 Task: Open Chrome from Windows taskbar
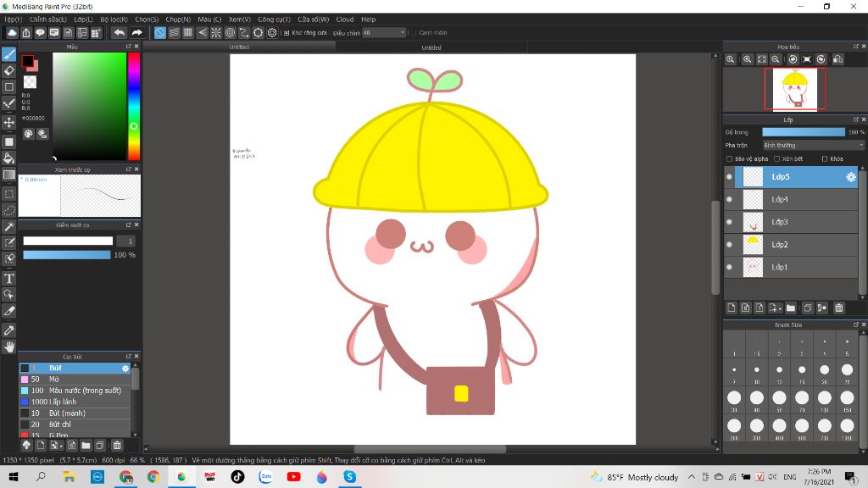153,476
